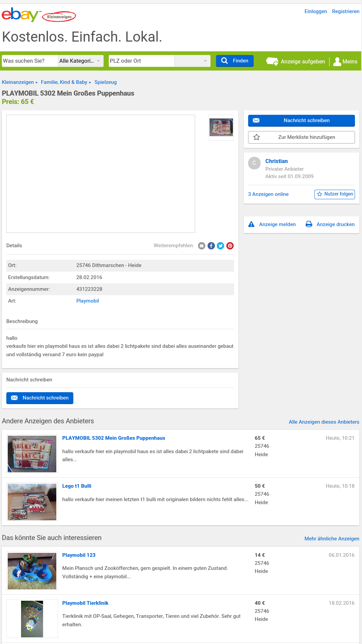Click the PLZ oder Ort input field
This screenshot has width=362, height=644.
coord(141,61)
